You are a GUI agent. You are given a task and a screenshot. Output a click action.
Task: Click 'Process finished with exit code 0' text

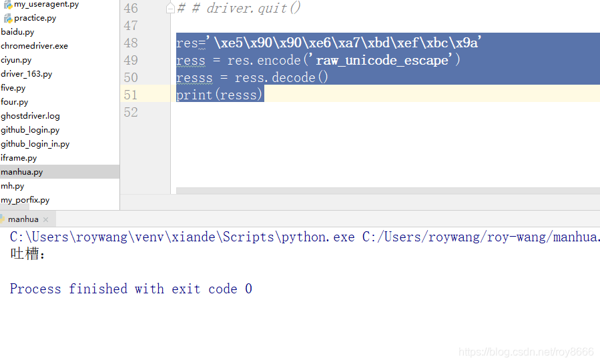pyautogui.click(x=131, y=289)
